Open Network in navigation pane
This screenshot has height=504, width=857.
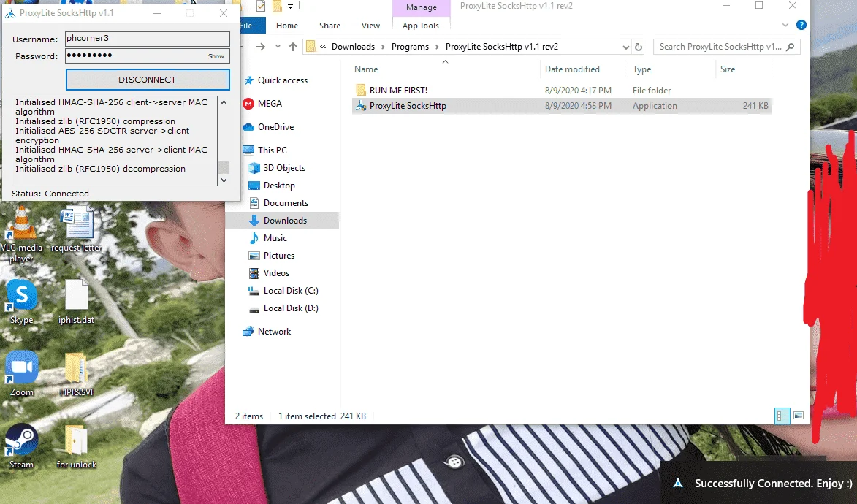[x=274, y=332]
